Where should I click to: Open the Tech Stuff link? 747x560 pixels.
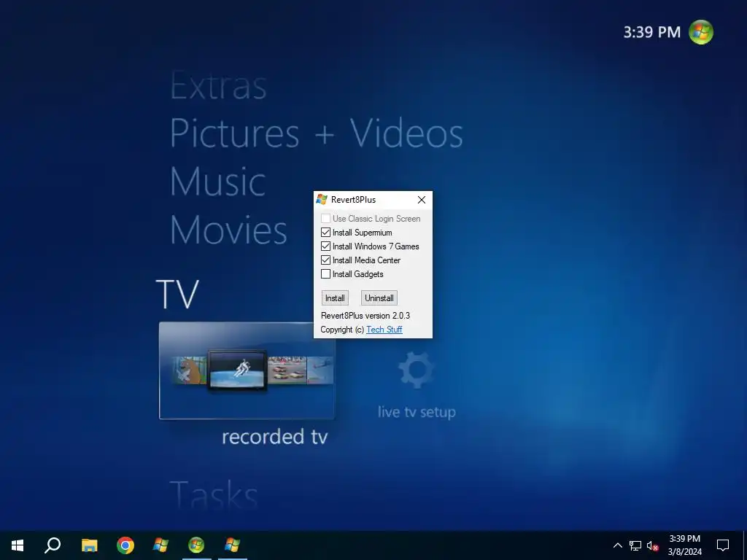point(384,330)
